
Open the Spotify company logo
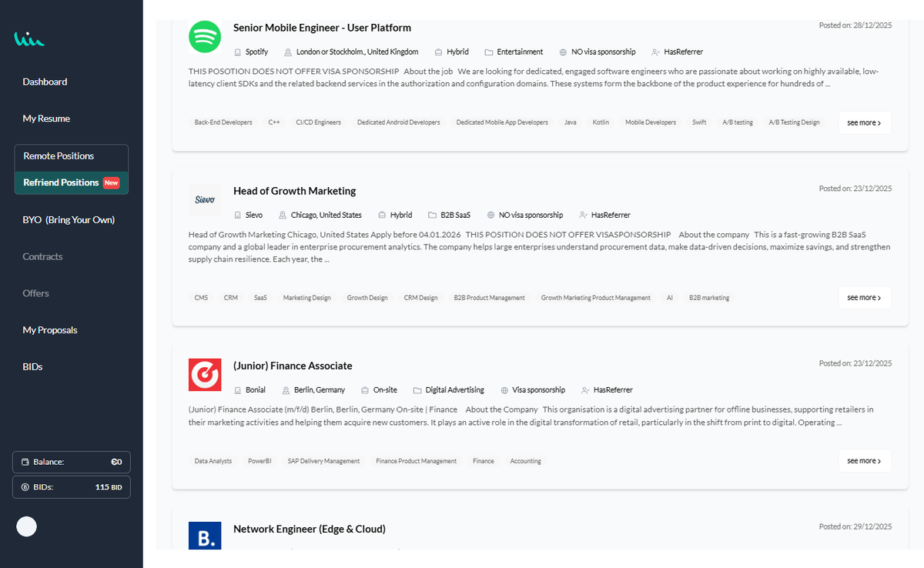tap(205, 37)
